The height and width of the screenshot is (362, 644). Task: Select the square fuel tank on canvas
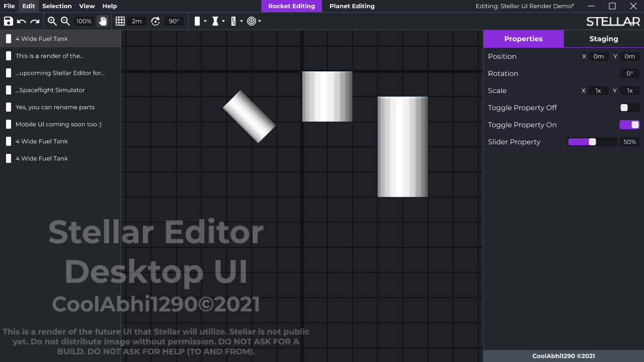pyautogui.click(x=327, y=97)
